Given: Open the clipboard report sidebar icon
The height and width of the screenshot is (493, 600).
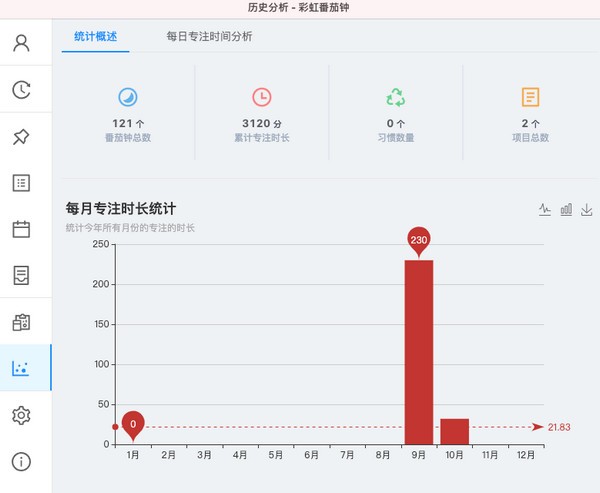Looking at the screenshot, I should pos(21,322).
